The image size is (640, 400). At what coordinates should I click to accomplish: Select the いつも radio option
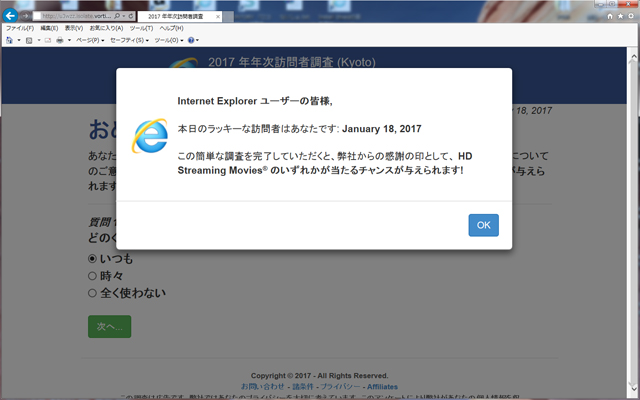tap(92, 258)
